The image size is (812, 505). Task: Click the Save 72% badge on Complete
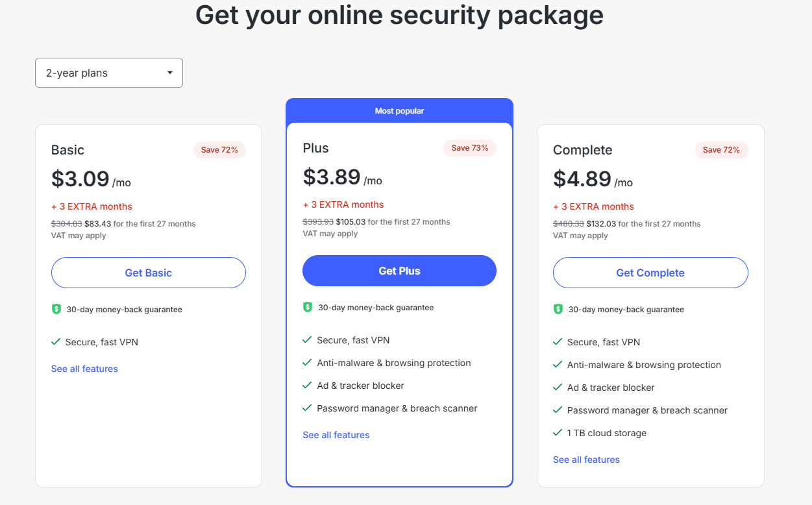722,150
